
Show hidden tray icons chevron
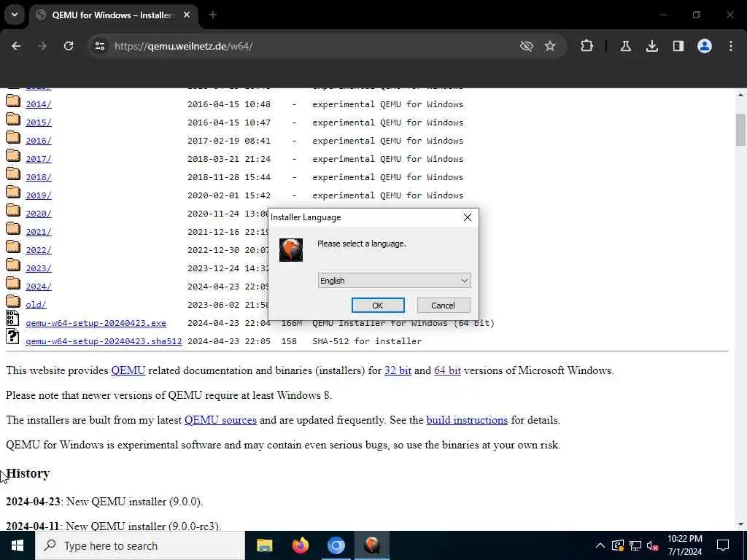pyautogui.click(x=600, y=545)
